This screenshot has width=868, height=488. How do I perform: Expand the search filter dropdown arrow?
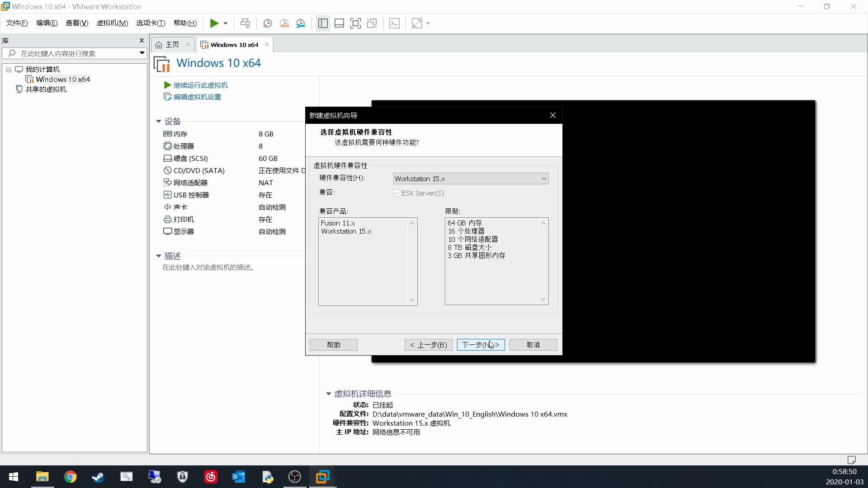[x=142, y=53]
